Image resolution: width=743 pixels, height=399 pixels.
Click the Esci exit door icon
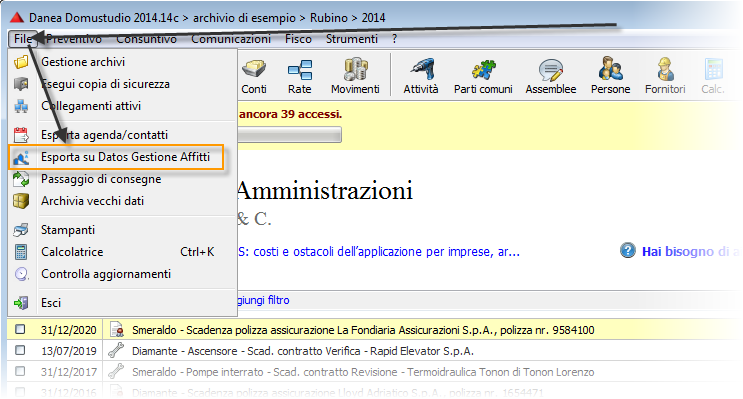pyautogui.click(x=21, y=302)
